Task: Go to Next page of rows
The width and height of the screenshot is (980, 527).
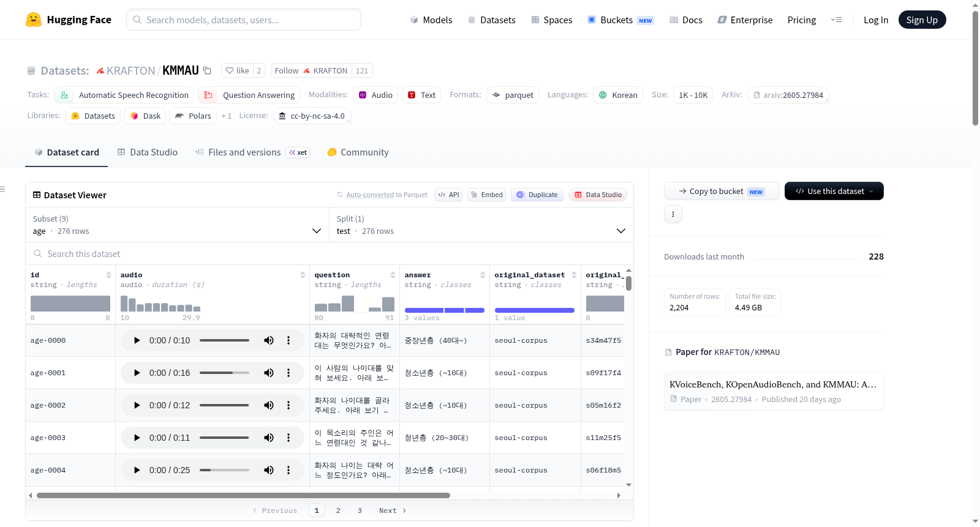Action: tap(393, 510)
